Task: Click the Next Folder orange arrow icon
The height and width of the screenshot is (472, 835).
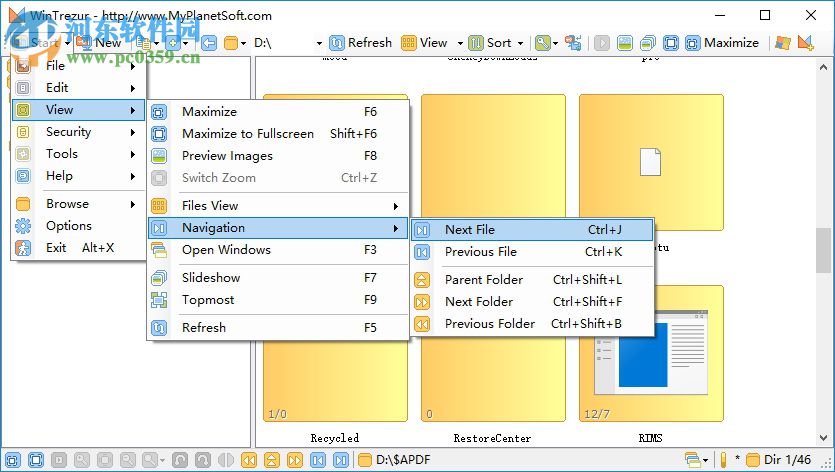Action: coord(422,302)
